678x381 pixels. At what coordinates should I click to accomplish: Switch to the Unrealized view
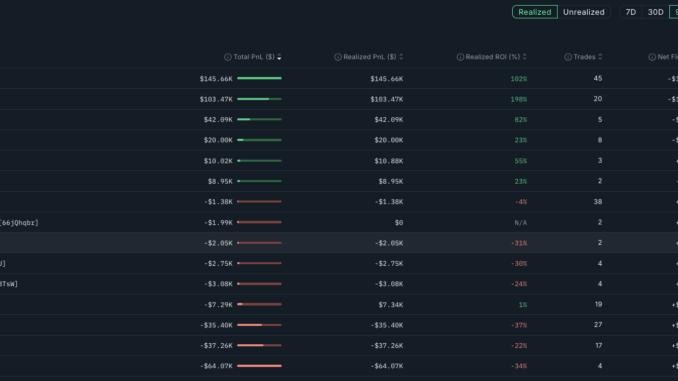[583, 12]
